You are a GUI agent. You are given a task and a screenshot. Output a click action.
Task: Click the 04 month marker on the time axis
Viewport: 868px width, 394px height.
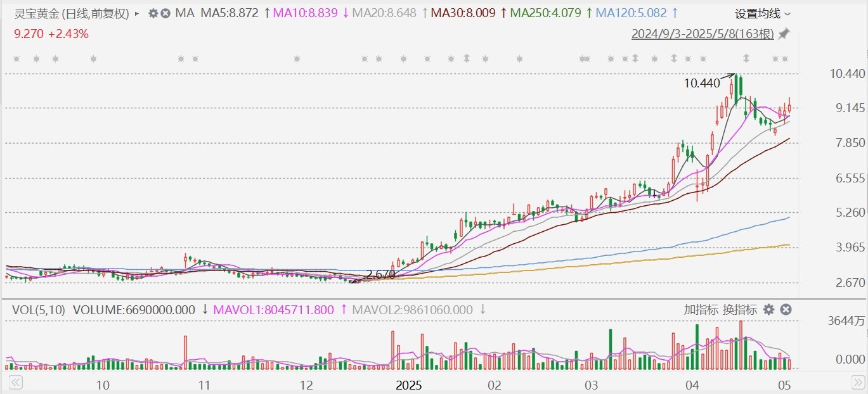coord(692,385)
